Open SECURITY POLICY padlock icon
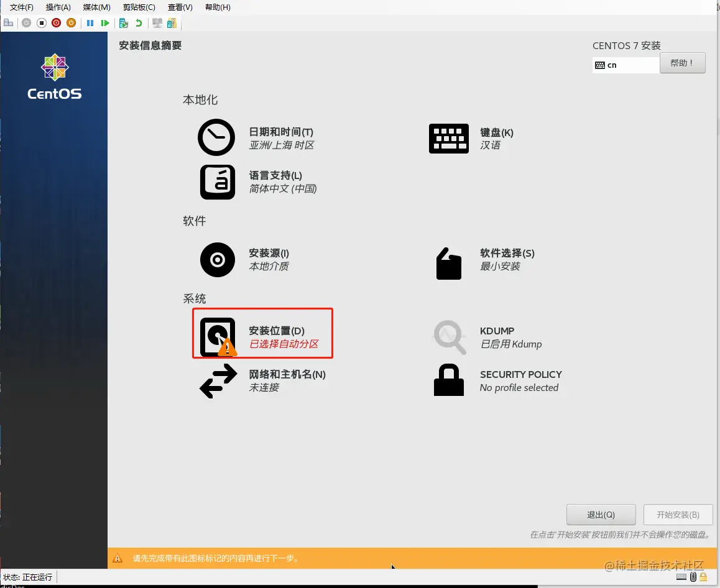The height and width of the screenshot is (588, 720). click(x=449, y=380)
